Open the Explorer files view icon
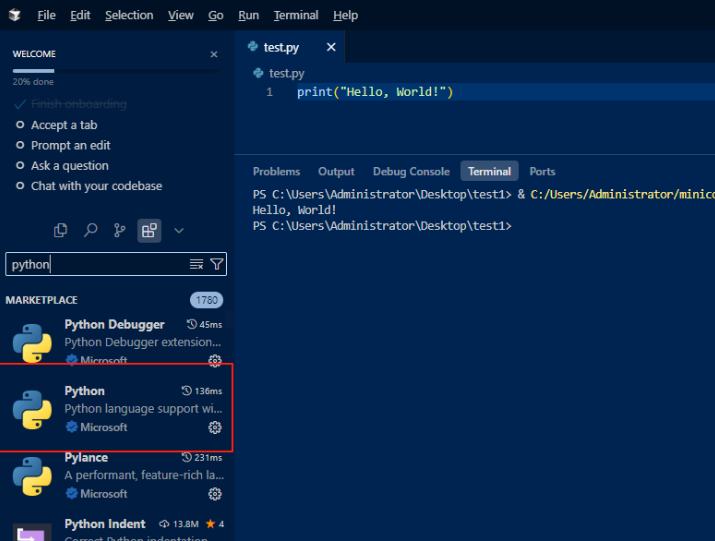 60,230
